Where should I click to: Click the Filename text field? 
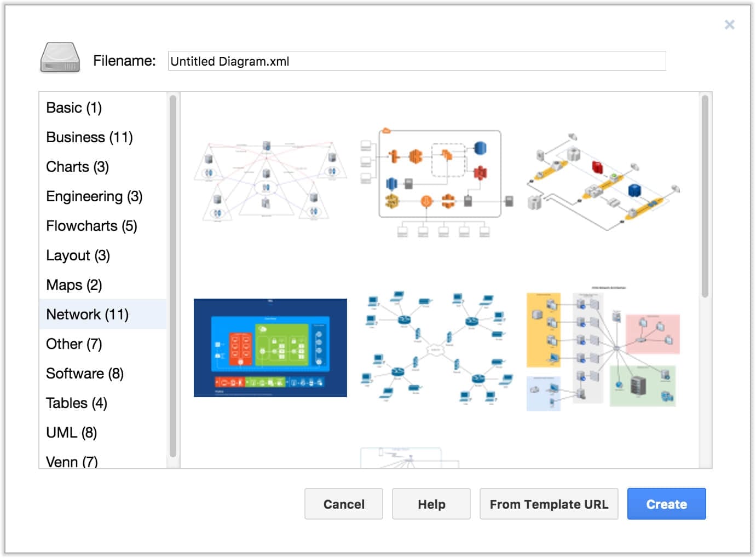417,61
